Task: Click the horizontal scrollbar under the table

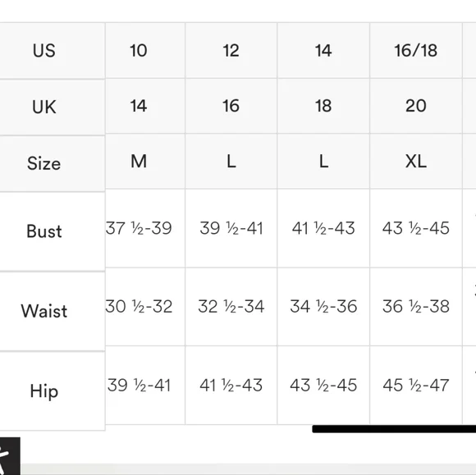Action: (394, 428)
